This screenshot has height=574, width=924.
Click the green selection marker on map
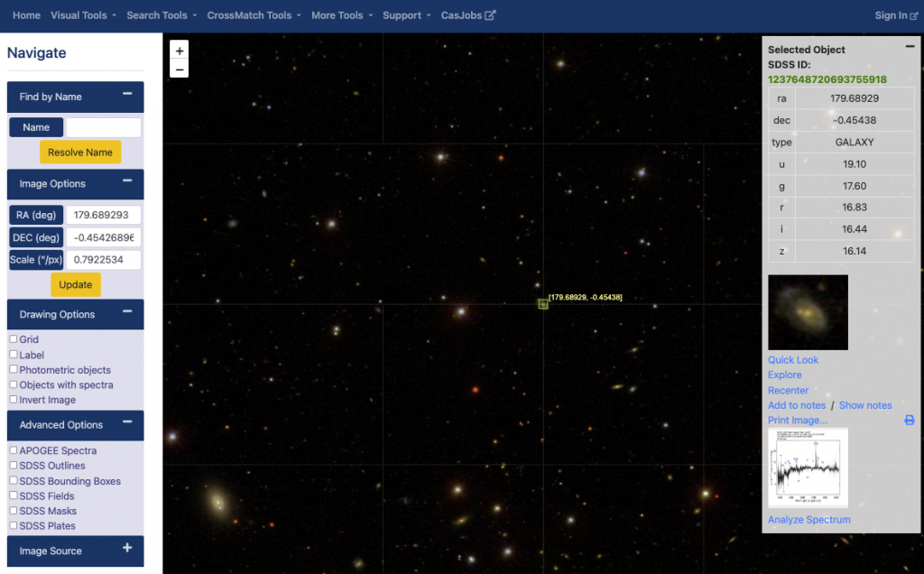(542, 304)
